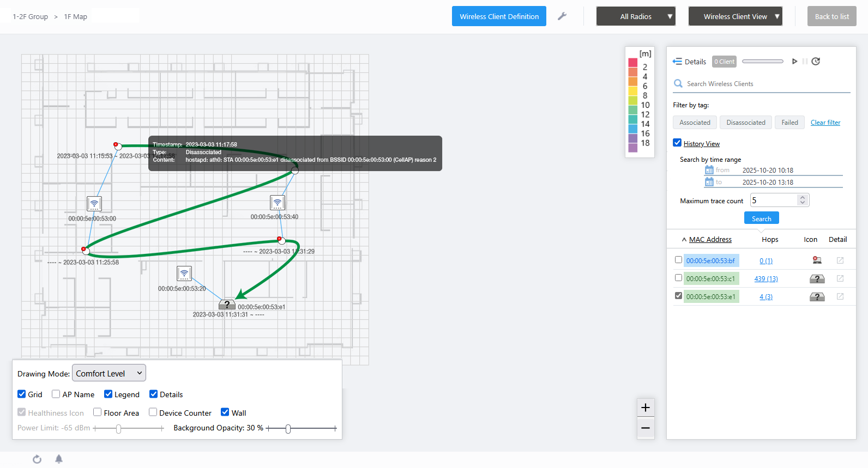Open hops link 439 (13)
Screen dimensions: 868x468
pyautogui.click(x=766, y=279)
